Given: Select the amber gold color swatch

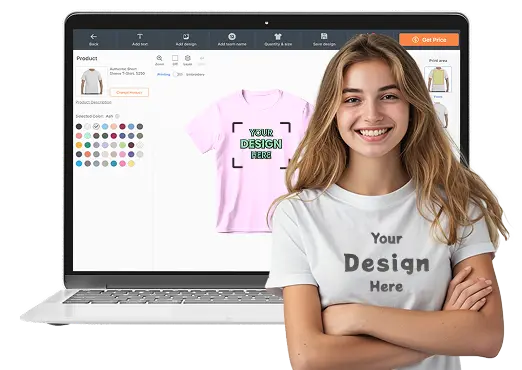Looking at the screenshot, I should 79,145.
